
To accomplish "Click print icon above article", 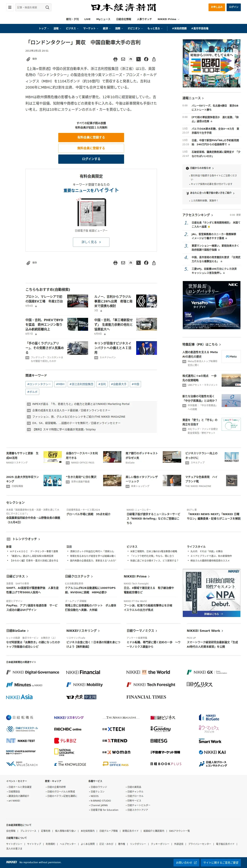I will 115,59.
